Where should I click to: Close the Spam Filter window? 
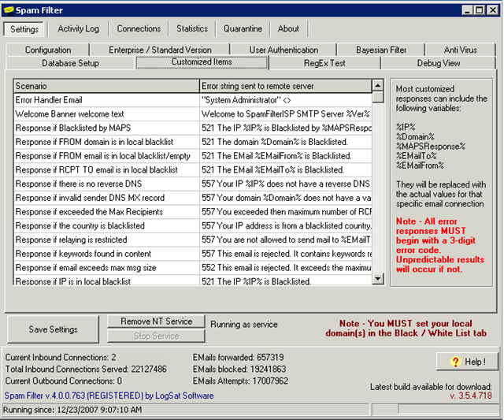click(492, 10)
